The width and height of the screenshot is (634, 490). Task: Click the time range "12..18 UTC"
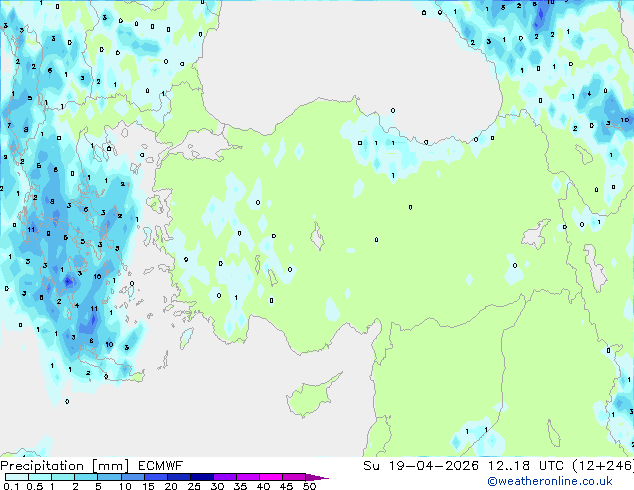click(x=526, y=466)
